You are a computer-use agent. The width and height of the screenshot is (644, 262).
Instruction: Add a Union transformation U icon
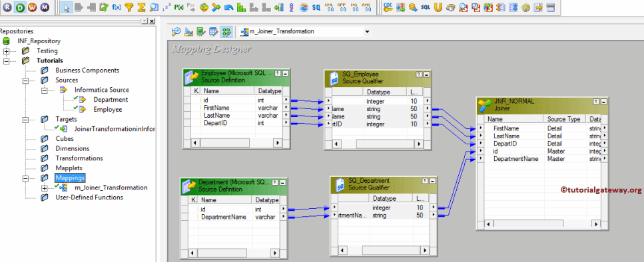(438, 7)
